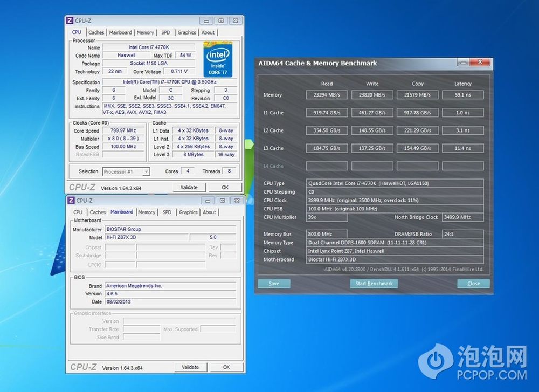
Task: Click the Memory Read field showing "23294 MB/s"
Action: click(327, 95)
